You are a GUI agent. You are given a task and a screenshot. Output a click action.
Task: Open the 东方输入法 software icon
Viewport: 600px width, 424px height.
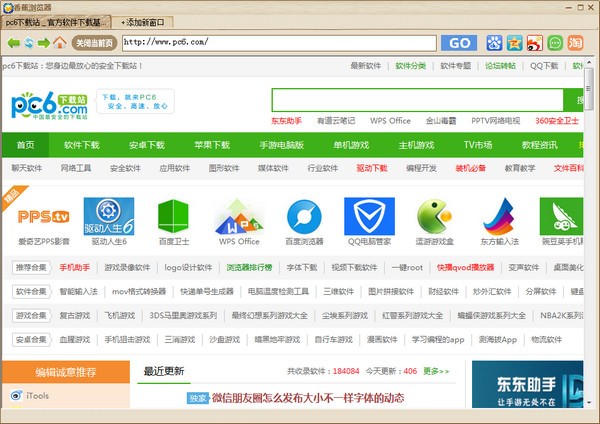[x=499, y=217]
